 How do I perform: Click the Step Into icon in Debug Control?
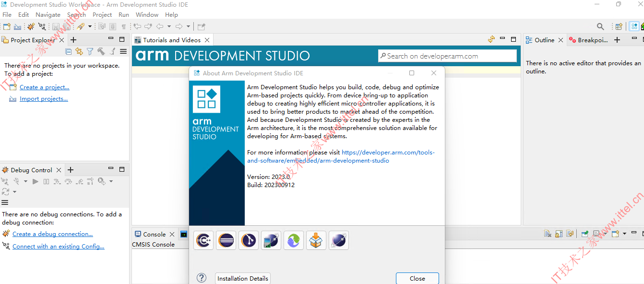(x=57, y=181)
